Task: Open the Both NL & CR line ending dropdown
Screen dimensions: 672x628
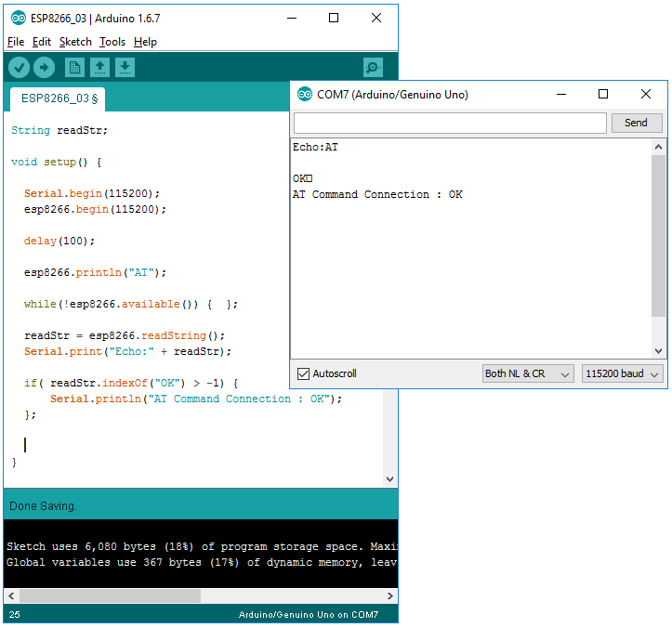Action: tap(528, 373)
